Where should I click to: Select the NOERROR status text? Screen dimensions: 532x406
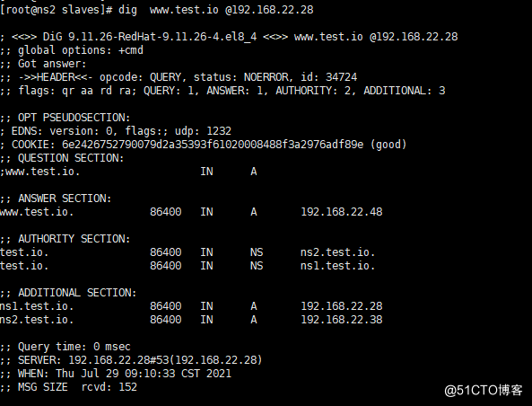click(266, 77)
